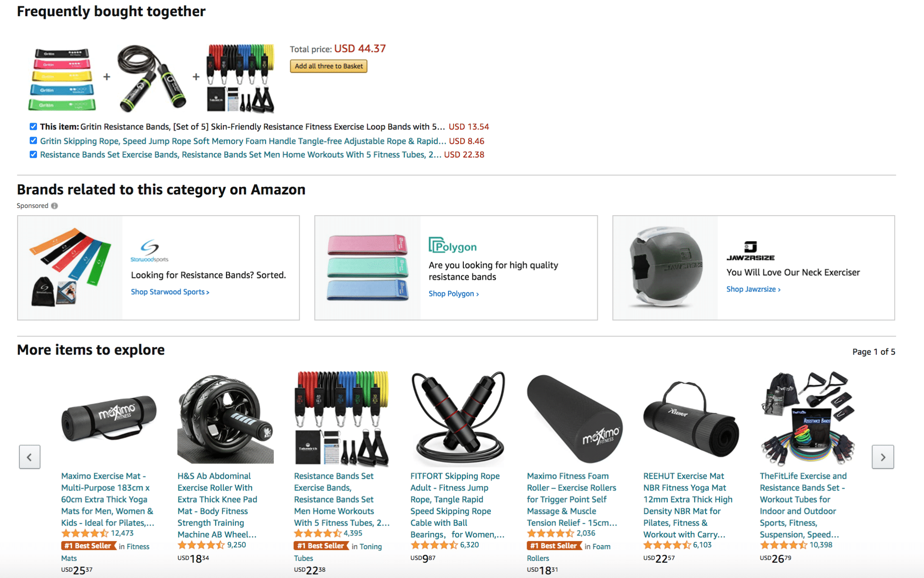Viewport: 924px width, 578px height.
Task: Click Add all three to Basket
Action: [328, 66]
